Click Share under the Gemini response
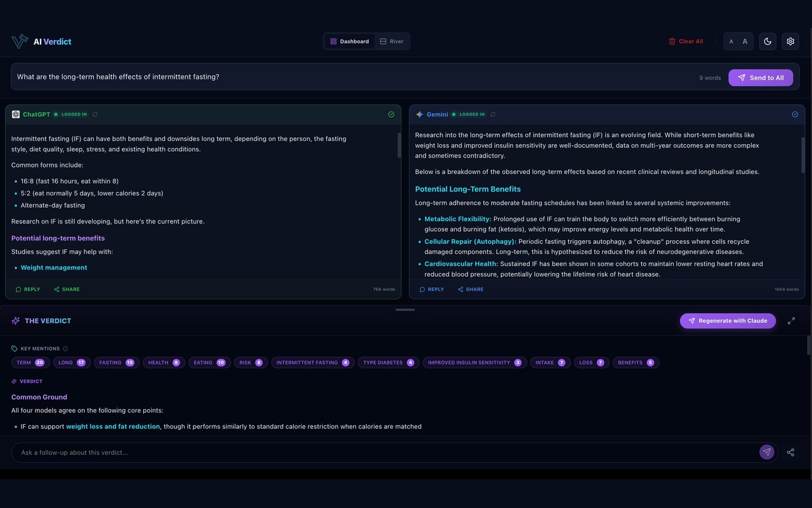812x508 pixels. [x=471, y=290]
